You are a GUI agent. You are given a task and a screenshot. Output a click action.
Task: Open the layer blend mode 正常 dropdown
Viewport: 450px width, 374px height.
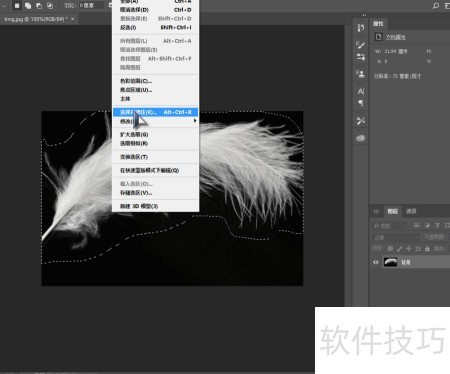tap(395, 237)
